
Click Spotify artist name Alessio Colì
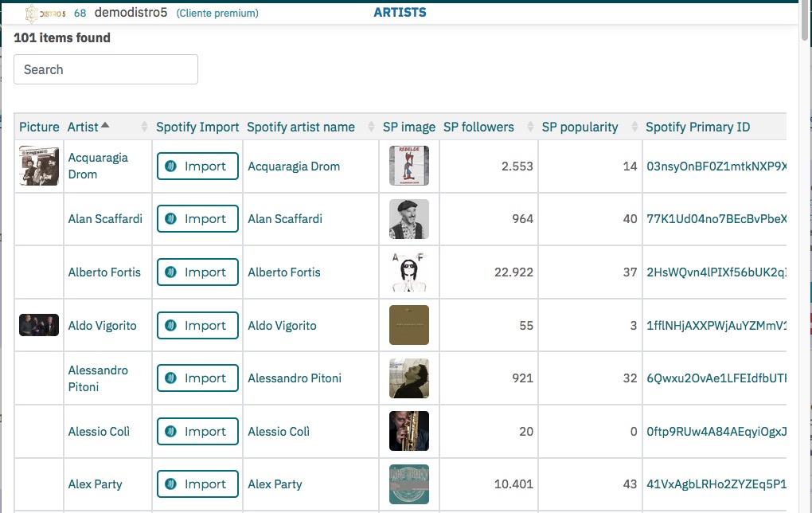(279, 431)
